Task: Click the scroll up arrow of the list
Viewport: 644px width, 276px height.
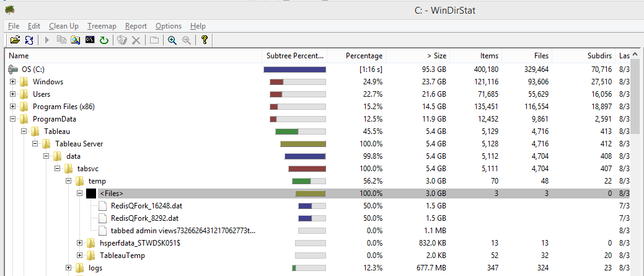Action: pos(635,55)
